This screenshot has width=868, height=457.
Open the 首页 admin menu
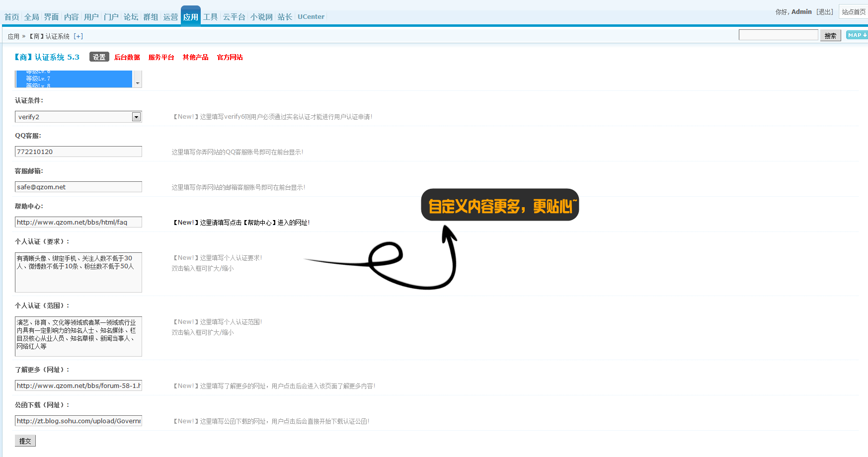(x=12, y=17)
